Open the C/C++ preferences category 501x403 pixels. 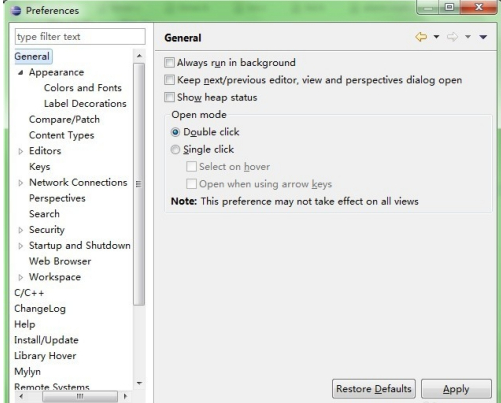click(x=29, y=293)
